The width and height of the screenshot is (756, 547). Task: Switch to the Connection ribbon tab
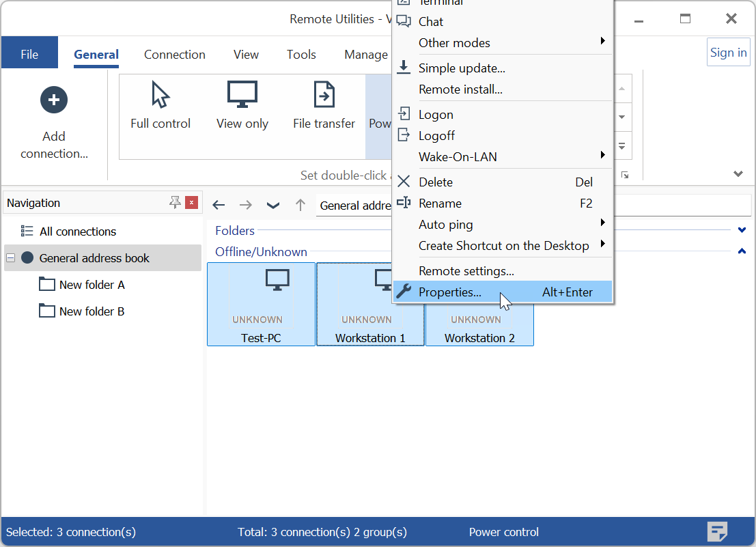[x=174, y=55]
